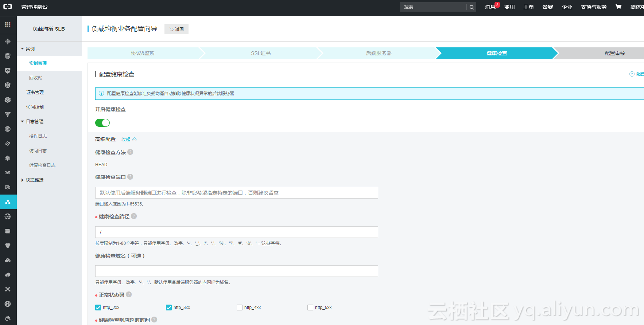Viewport: 644px width, 325px height.
Task: Uncheck the http_3xx status code checkbox
Action: coord(169,308)
